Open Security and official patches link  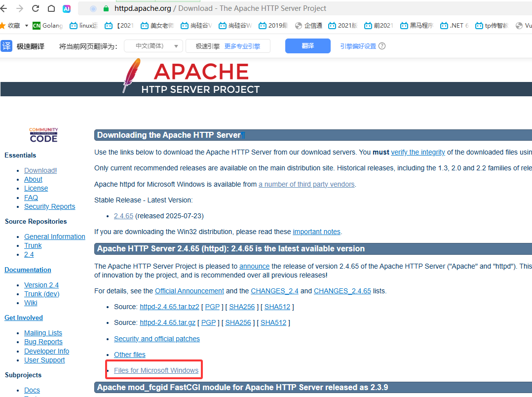click(x=157, y=339)
